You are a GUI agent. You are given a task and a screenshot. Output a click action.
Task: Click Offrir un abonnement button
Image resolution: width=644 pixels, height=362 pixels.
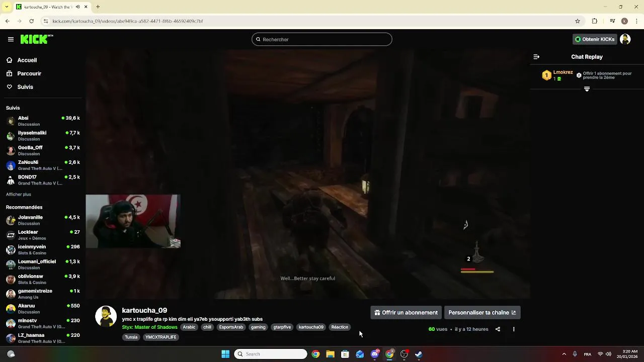coord(406,312)
